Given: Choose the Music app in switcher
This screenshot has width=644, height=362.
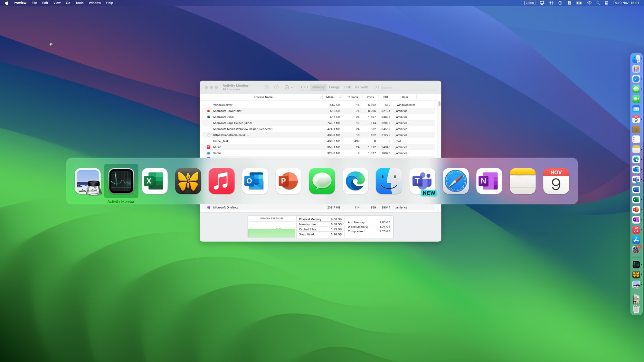Looking at the screenshot, I should (x=222, y=181).
